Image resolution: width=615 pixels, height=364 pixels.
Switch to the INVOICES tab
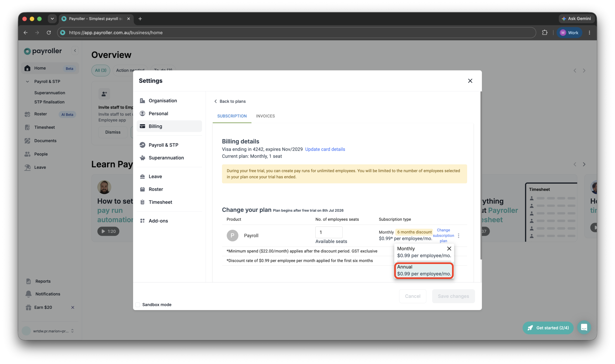[x=265, y=116]
